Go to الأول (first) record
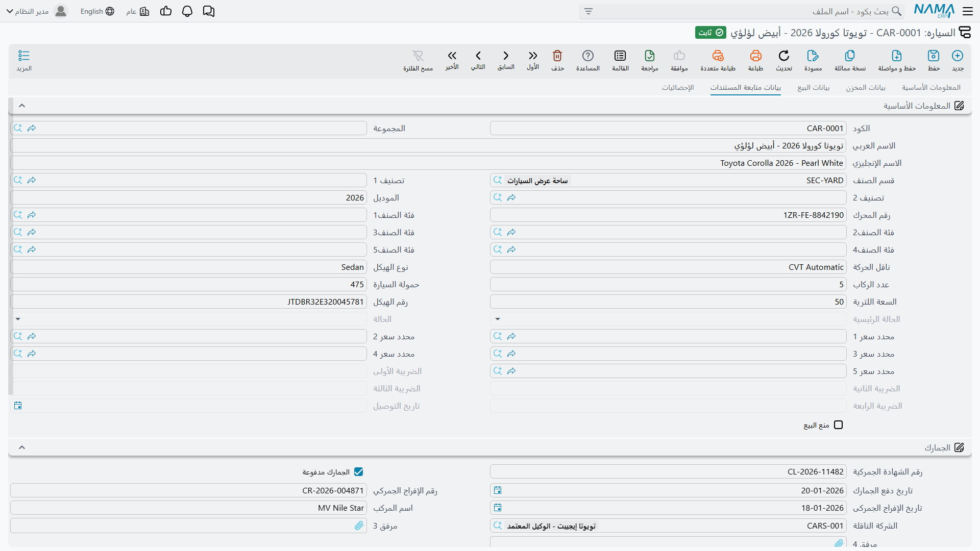980x551 pixels. [x=533, y=56]
